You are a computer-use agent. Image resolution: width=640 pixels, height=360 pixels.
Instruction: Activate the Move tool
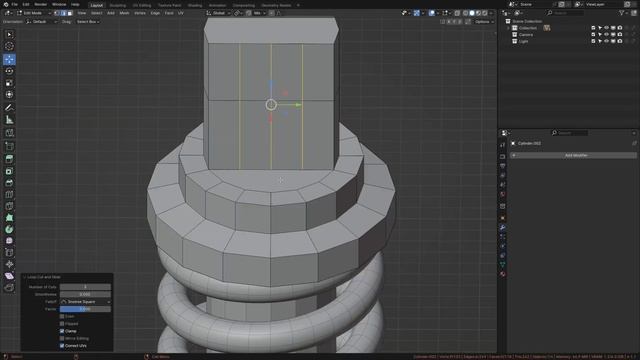(x=9, y=60)
